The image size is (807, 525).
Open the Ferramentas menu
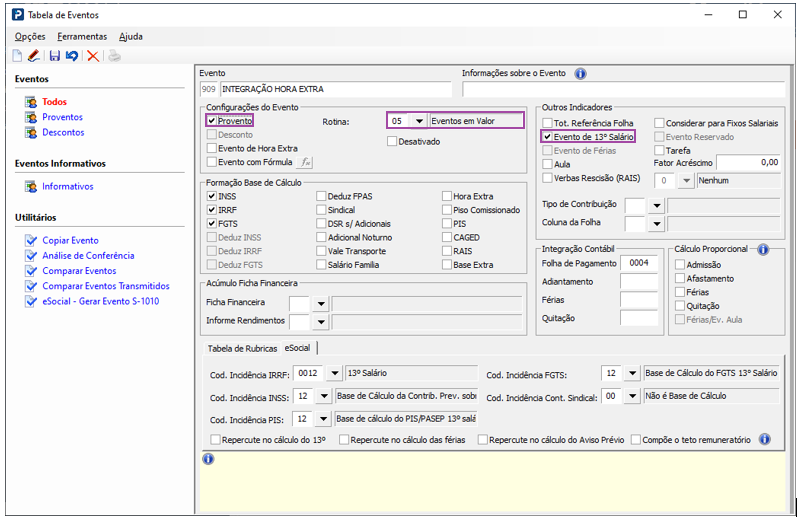81,36
